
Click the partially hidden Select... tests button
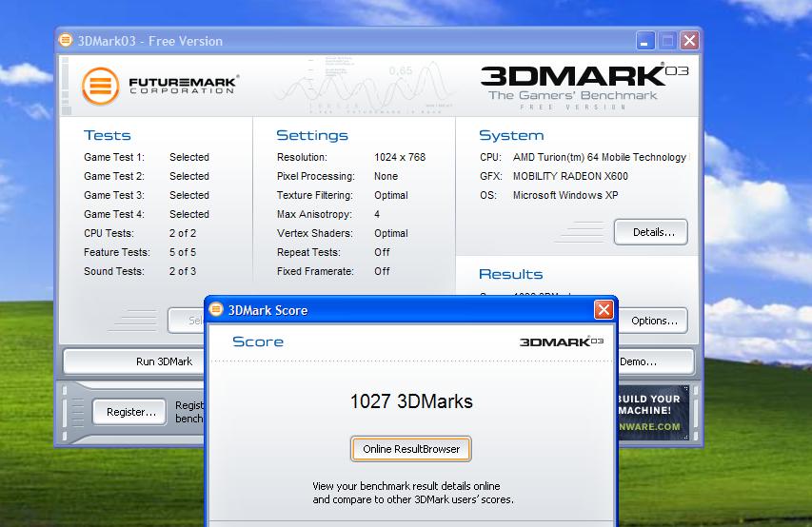(x=187, y=321)
